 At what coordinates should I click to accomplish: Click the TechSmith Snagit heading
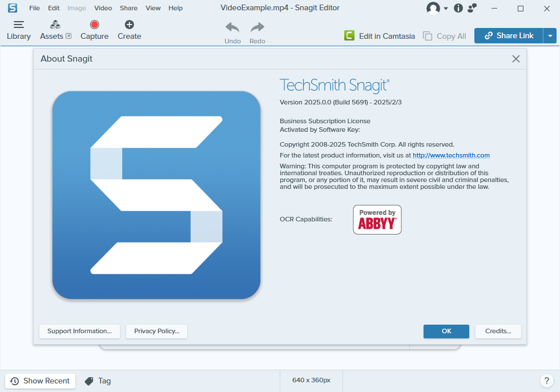[335, 86]
